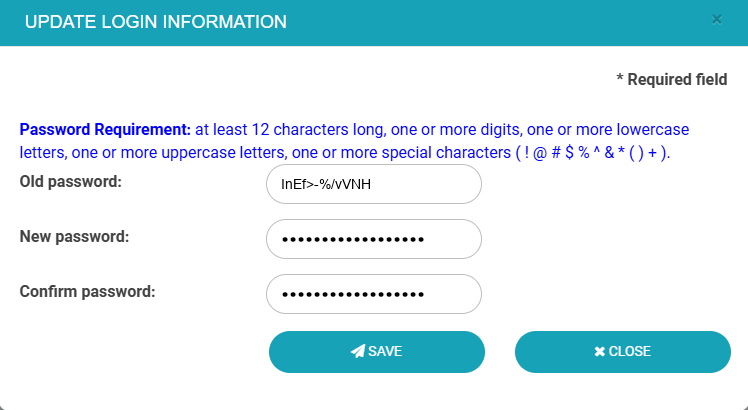Click the 'New password:' label
Viewport: 748px width, 410px height.
[x=74, y=237]
